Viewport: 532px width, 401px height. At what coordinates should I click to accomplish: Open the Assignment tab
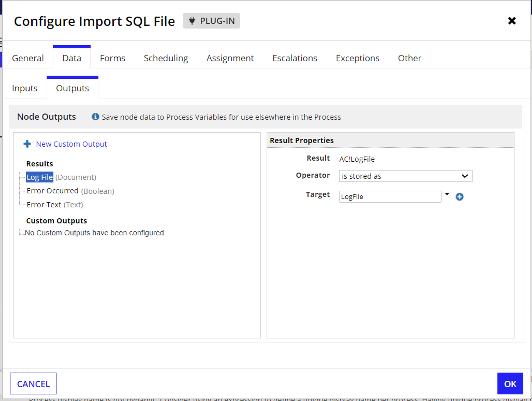[x=230, y=58]
